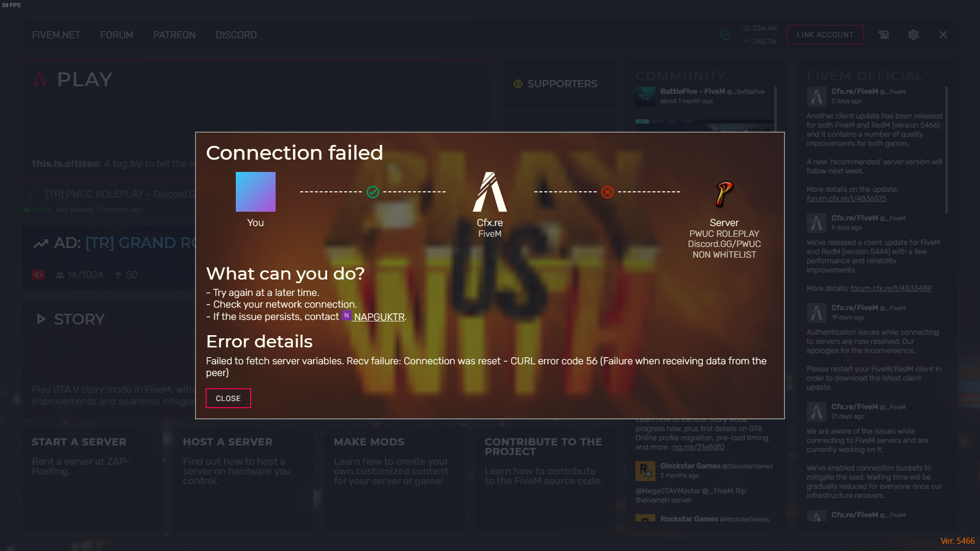Click the Story play triangle icon
The width and height of the screenshot is (980, 551).
[41, 319]
